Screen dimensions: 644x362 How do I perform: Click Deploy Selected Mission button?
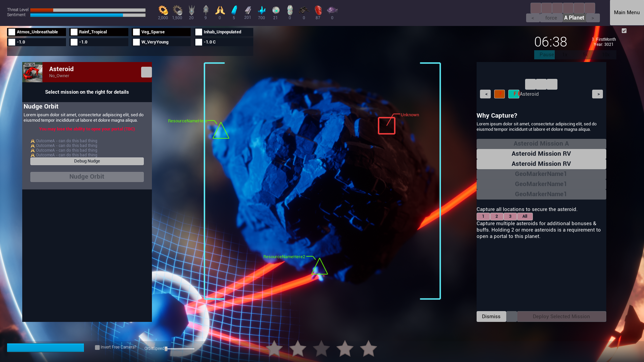tap(561, 316)
